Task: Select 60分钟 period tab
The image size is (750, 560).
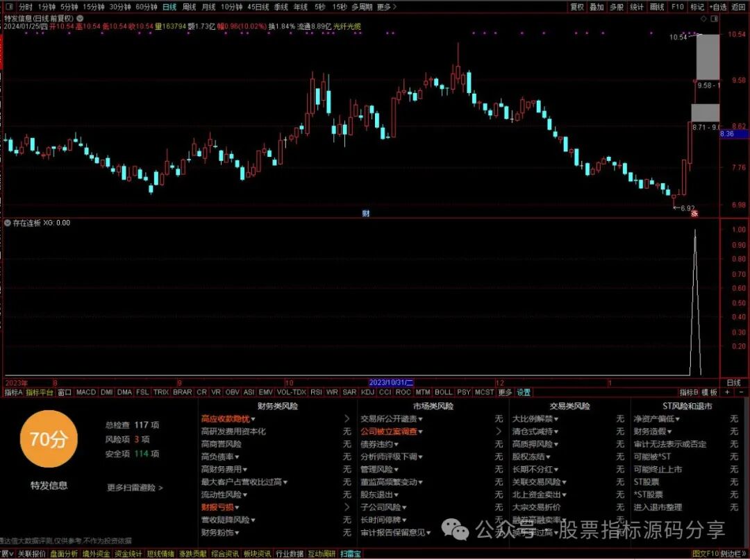Action: [146, 7]
